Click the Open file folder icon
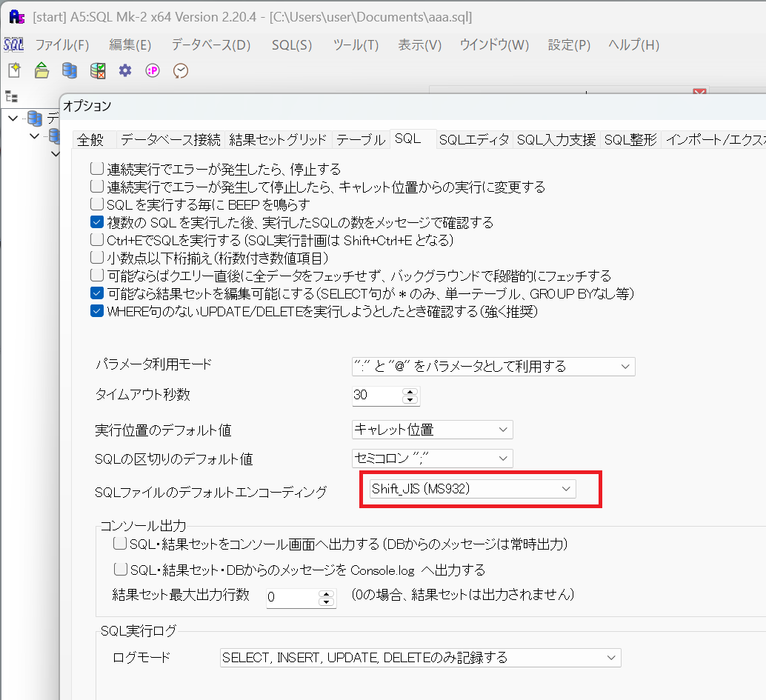The width and height of the screenshot is (766, 700). [x=41, y=70]
